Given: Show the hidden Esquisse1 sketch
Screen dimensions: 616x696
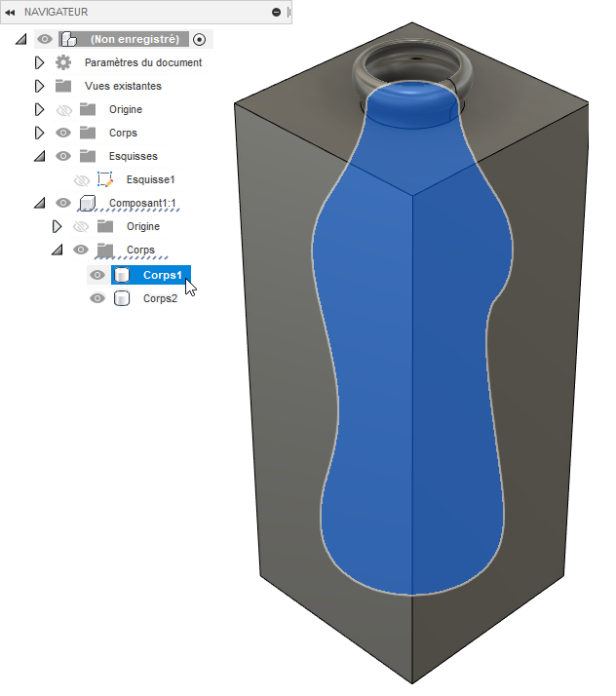Looking at the screenshot, I should click(82, 180).
